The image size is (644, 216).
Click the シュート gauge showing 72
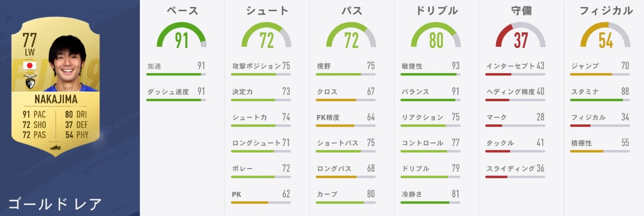tap(266, 38)
